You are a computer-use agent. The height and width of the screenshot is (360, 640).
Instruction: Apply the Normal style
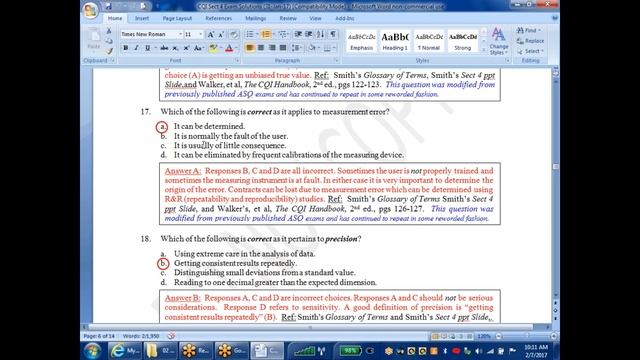429,41
